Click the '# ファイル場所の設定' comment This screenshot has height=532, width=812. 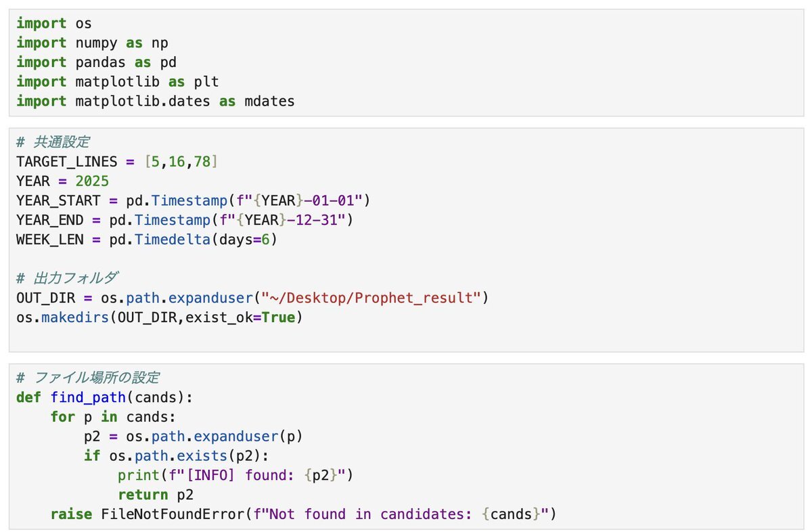[88, 377]
